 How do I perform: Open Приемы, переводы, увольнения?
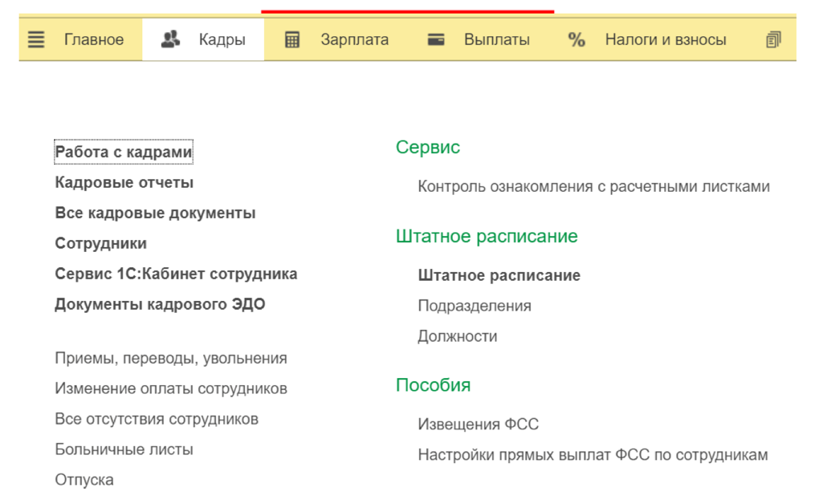[170, 358]
